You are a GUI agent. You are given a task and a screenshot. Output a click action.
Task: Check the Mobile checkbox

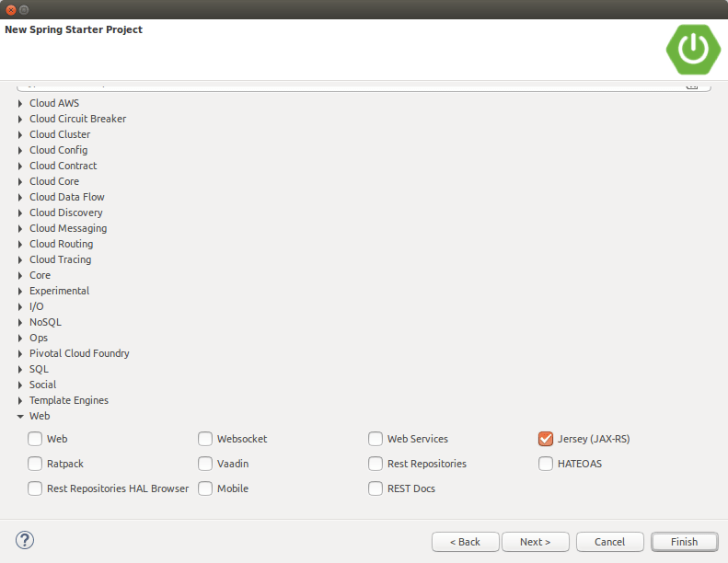point(205,488)
